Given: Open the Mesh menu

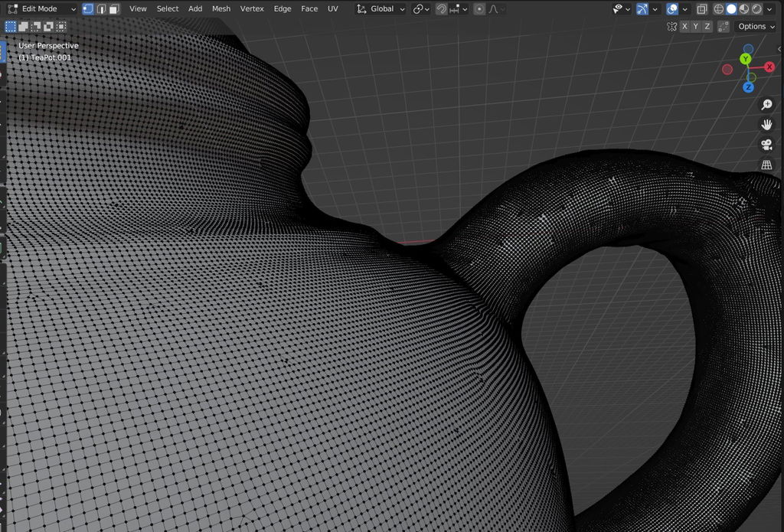Looking at the screenshot, I should click(x=221, y=8).
